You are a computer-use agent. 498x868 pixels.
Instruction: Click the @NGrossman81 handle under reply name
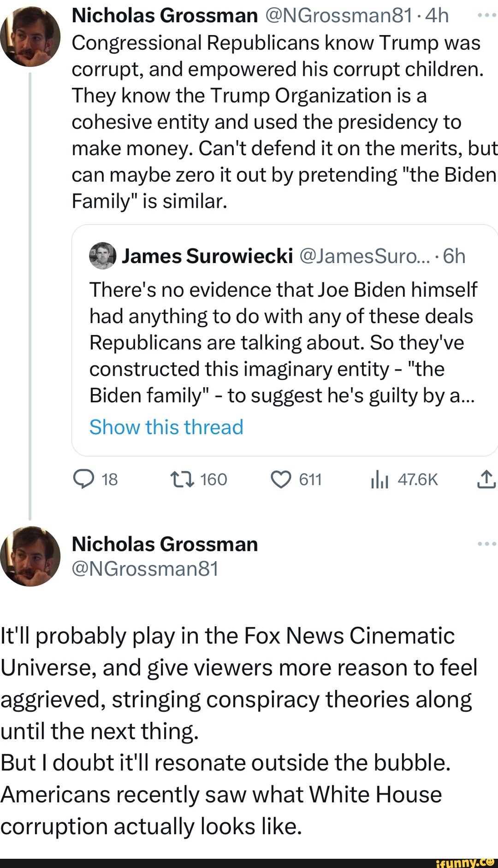(145, 569)
